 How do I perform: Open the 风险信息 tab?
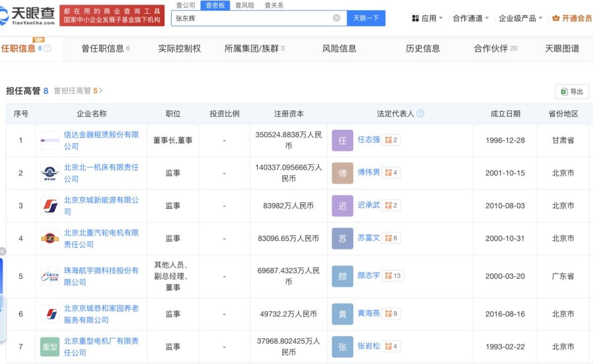tap(339, 49)
